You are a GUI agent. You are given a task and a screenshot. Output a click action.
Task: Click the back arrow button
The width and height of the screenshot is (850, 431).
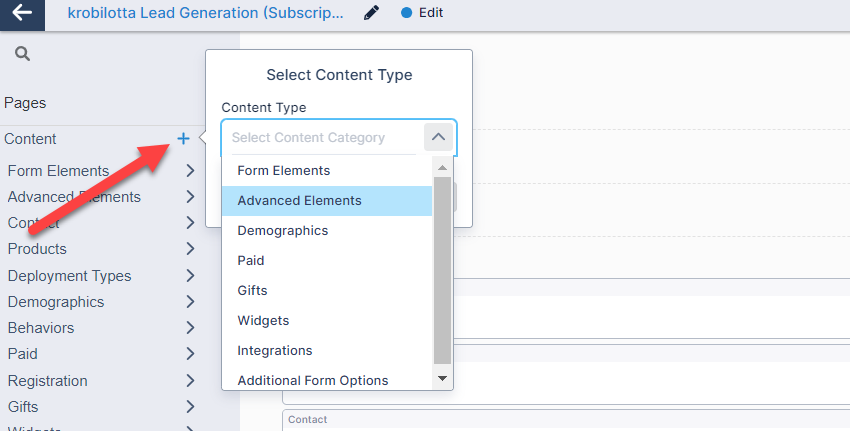pyautogui.click(x=22, y=14)
